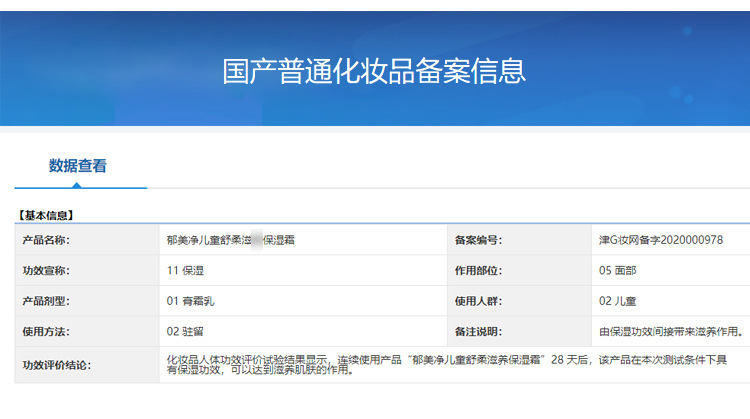
Task: Click the product name 郁美净儿童舒柔滋养保湿霜 value
Action: [x=231, y=240]
